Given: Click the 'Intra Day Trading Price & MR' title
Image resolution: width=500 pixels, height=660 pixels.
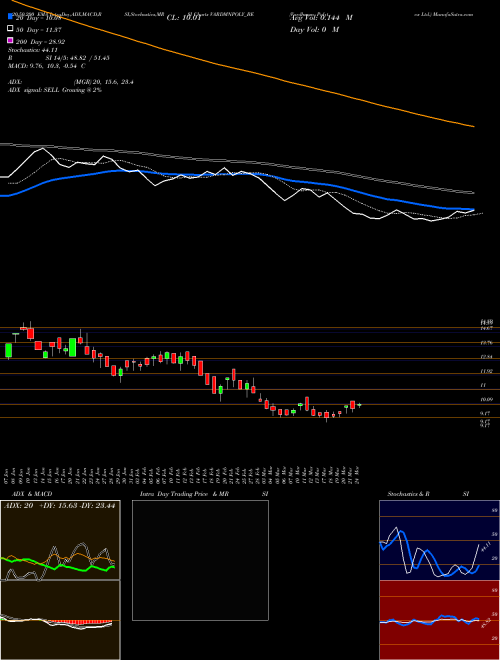Looking at the screenshot, I should [x=184, y=494].
